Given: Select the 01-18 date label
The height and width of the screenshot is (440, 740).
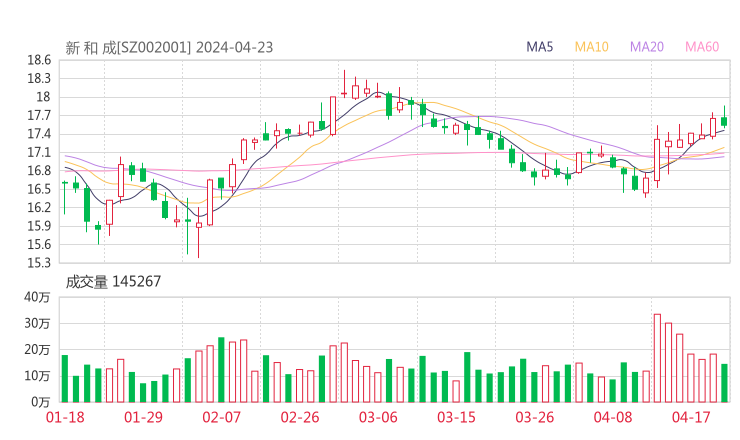Looking at the screenshot, I should (65, 417).
